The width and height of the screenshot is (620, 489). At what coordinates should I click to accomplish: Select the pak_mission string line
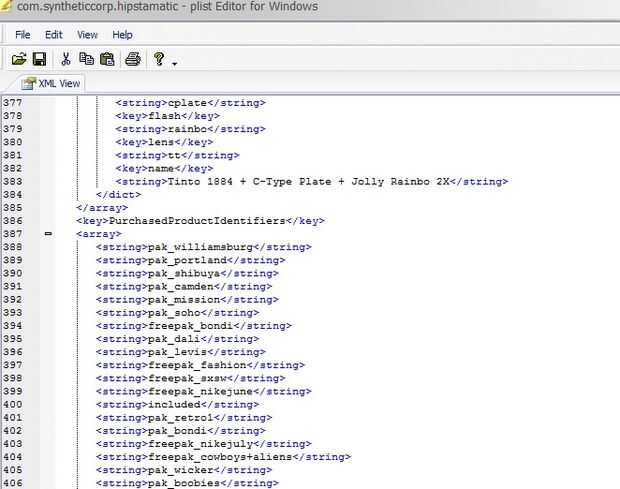click(187, 300)
